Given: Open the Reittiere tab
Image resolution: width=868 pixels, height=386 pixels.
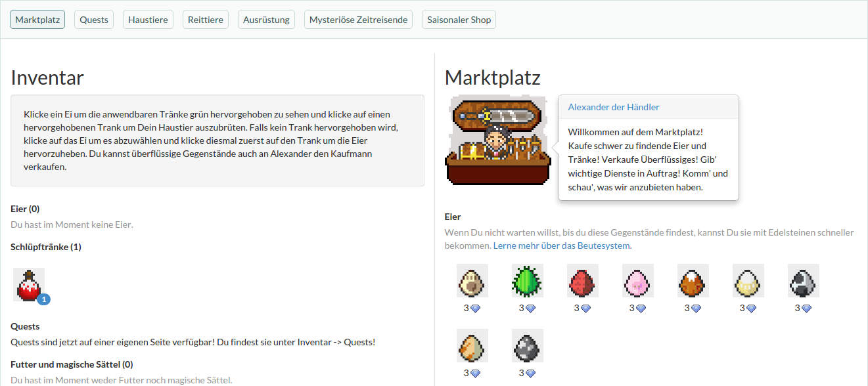Looking at the screenshot, I should coord(206,20).
